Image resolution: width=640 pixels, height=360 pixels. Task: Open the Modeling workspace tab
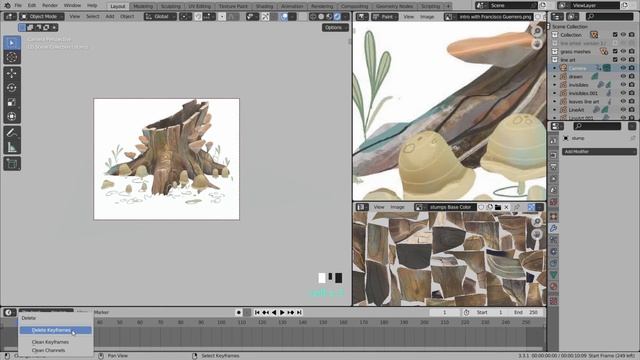point(143,6)
